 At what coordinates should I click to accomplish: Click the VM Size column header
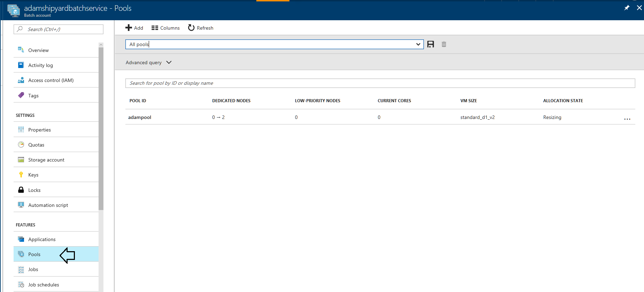[x=468, y=101]
